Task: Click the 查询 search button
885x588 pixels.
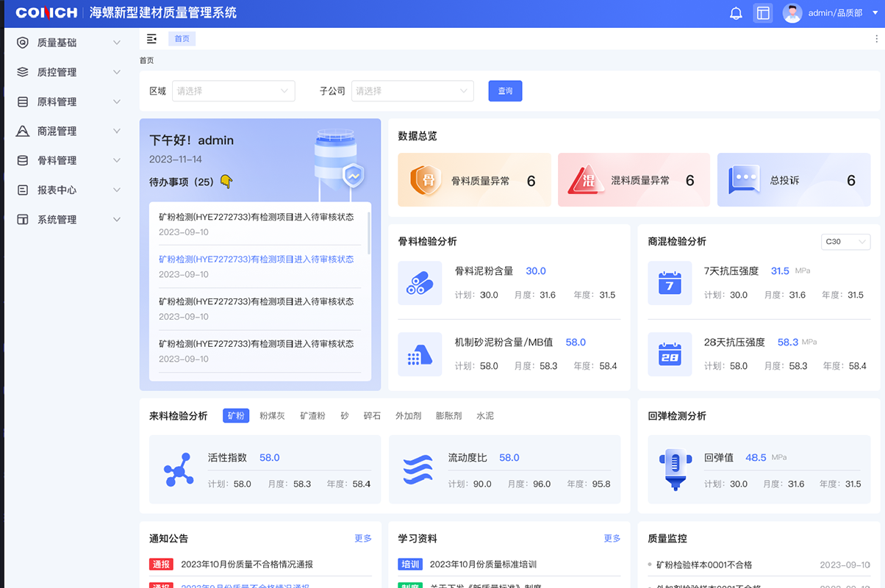Action: point(505,91)
